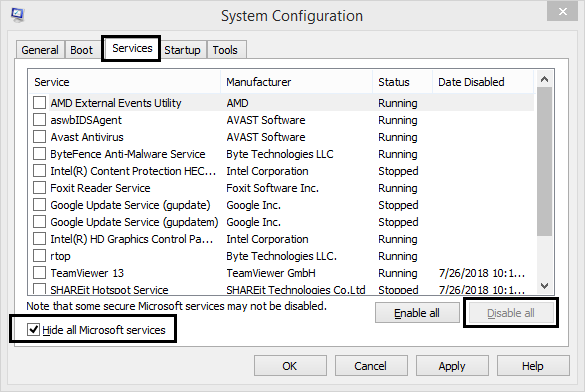Image resolution: width=585 pixels, height=392 pixels.
Task: Check ByteFence Anti-Malware Service checkbox
Action: click(x=40, y=154)
